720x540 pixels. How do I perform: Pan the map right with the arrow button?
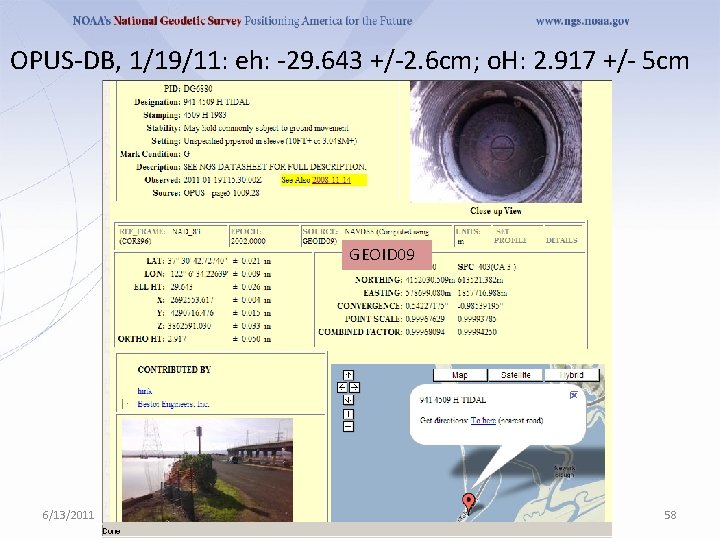tap(354, 388)
